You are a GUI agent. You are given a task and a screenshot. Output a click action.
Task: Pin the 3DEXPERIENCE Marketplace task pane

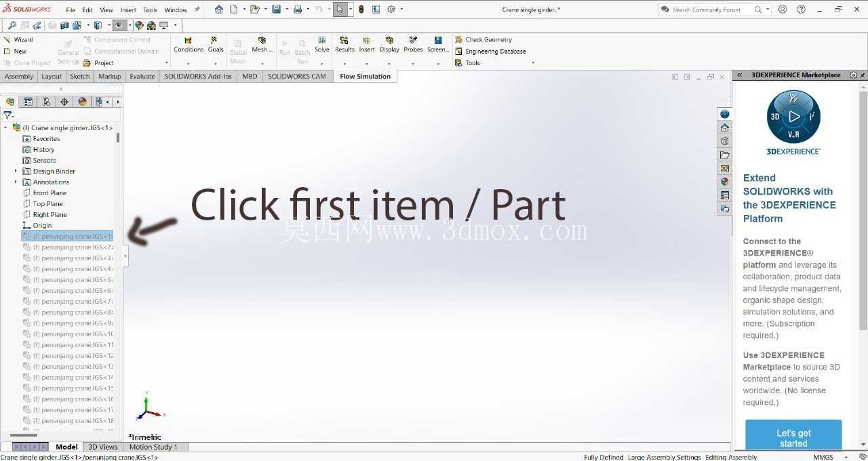click(x=863, y=75)
